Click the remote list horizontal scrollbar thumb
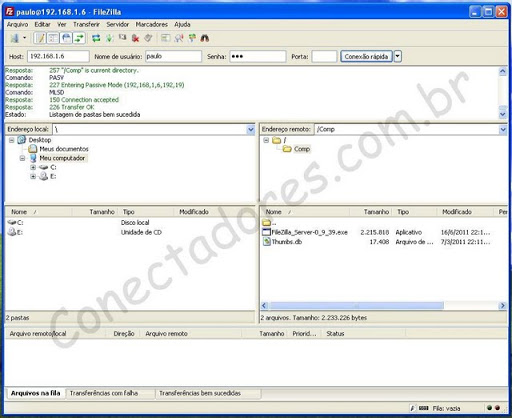The height and width of the screenshot is (418, 512). [x=356, y=306]
